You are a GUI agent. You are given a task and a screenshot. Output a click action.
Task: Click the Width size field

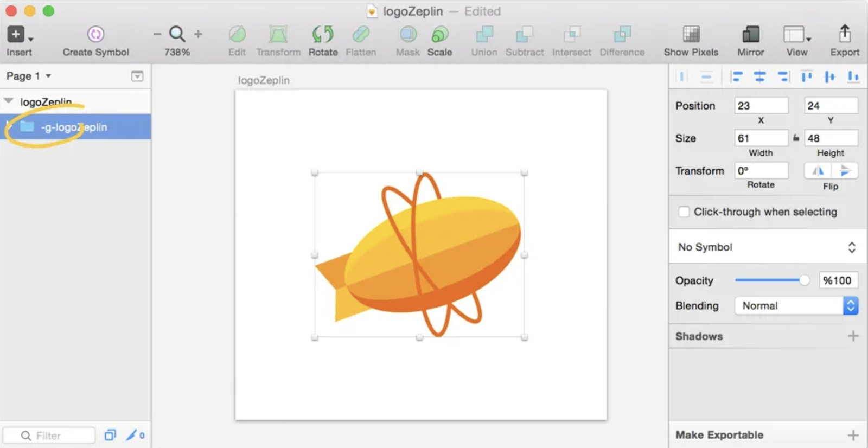[761, 138]
